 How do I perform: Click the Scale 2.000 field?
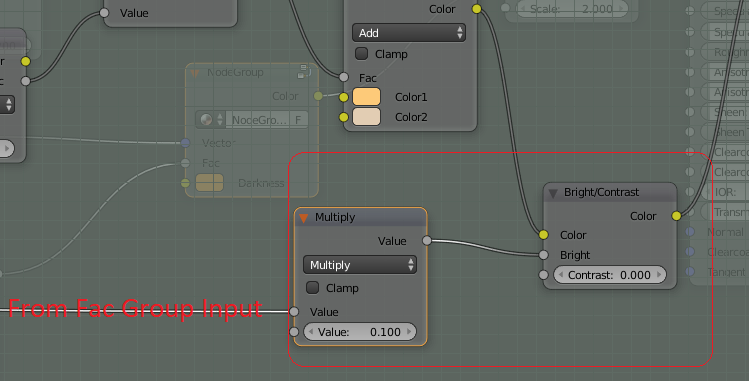(572, 9)
